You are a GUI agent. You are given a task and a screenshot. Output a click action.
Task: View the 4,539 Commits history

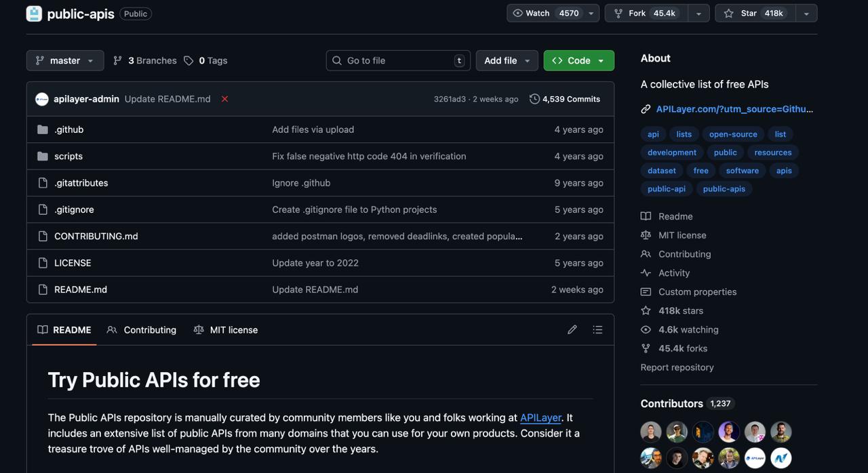click(565, 99)
